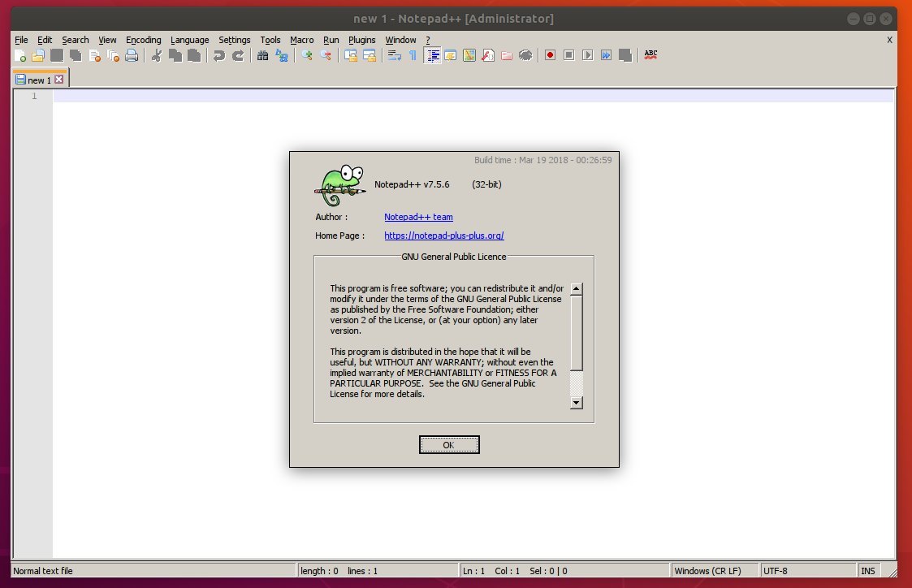Click 'Ln : 1' in the status bar
The height and width of the screenshot is (588, 912).
[x=473, y=571]
